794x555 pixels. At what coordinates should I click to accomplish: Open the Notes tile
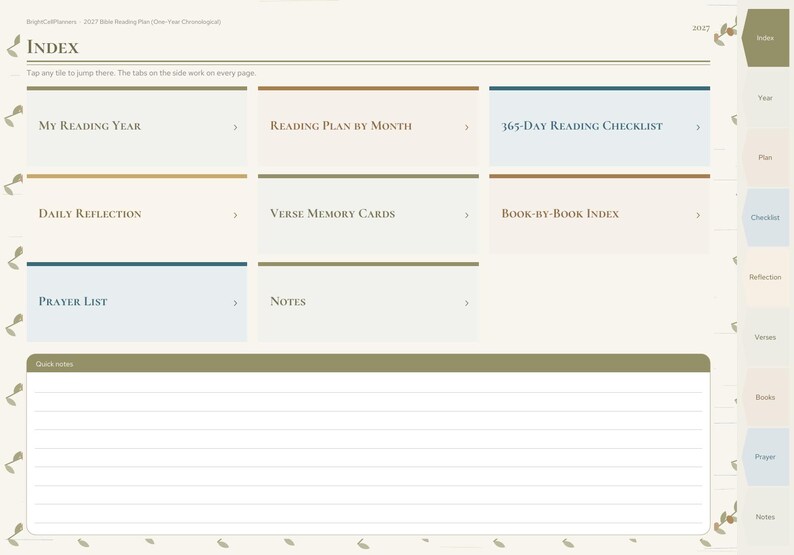(x=368, y=302)
